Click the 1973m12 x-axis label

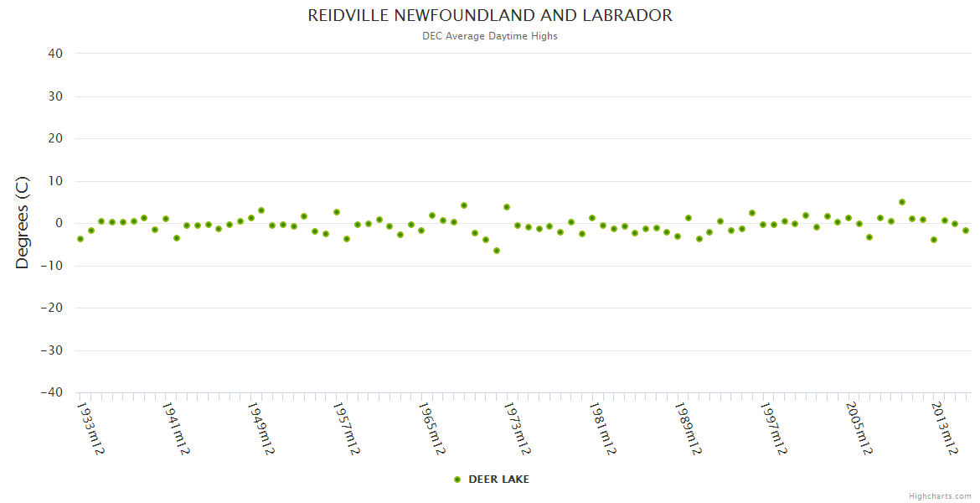coord(517,429)
